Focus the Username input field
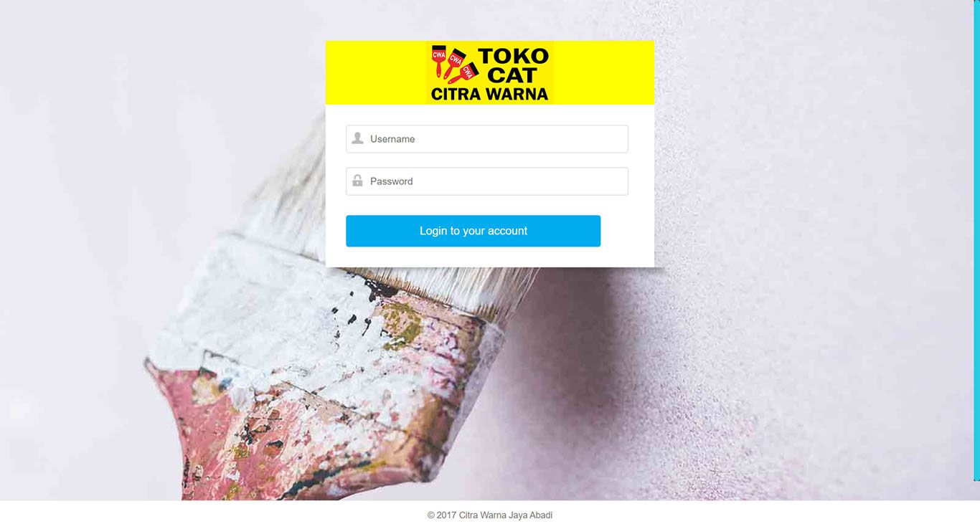This screenshot has width=980, height=529. click(487, 139)
